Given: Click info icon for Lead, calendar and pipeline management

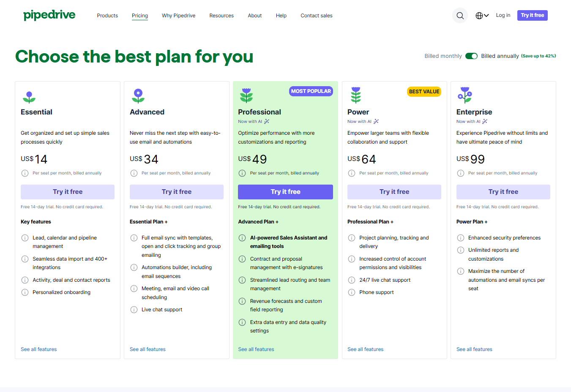Looking at the screenshot, I should pos(25,238).
